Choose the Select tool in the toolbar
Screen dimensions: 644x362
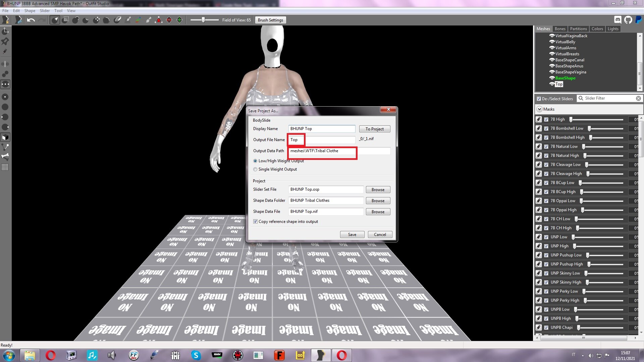[55, 20]
